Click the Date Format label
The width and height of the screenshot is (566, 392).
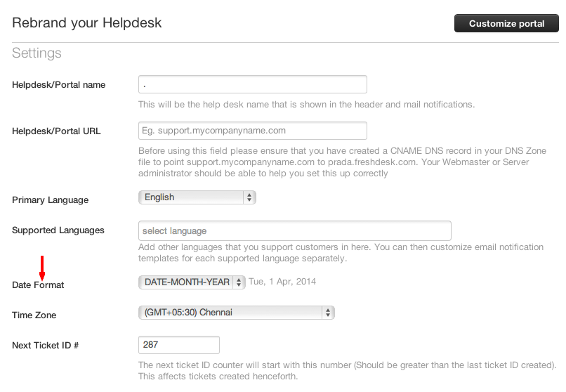[38, 285]
